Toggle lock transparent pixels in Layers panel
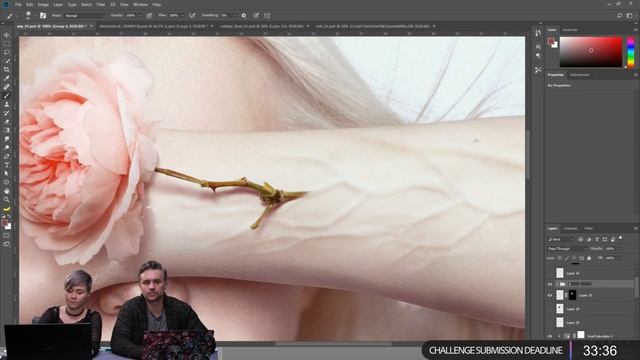The width and height of the screenshot is (640, 360). click(x=560, y=258)
